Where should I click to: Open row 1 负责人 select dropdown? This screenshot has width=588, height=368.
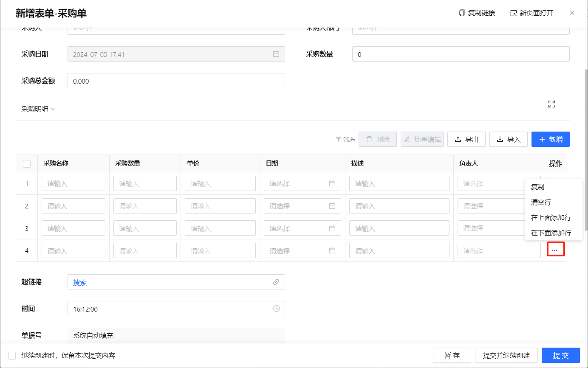(491, 183)
